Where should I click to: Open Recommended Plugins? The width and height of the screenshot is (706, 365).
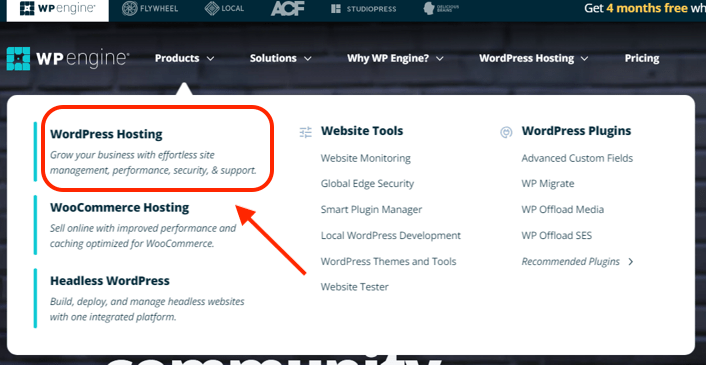570,261
